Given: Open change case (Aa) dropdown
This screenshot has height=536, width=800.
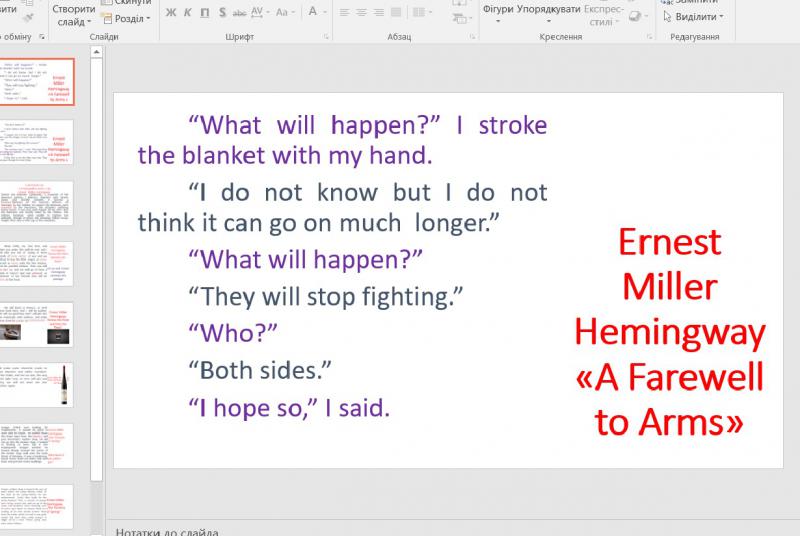Looking at the screenshot, I should pyautogui.click(x=285, y=12).
